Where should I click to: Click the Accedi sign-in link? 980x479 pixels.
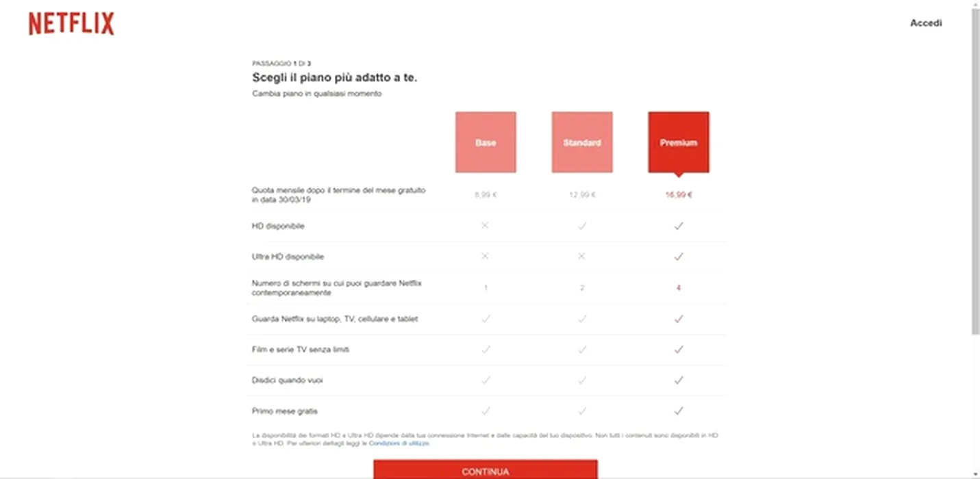pyautogui.click(x=926, y=23)
